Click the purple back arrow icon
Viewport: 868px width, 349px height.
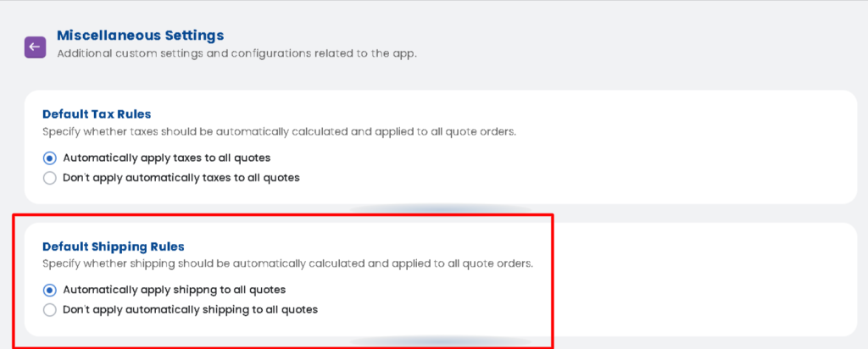35,46
